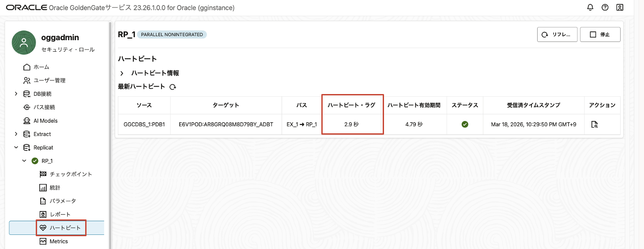
Task: Click the report icon
Action: [x=43, y=215]
